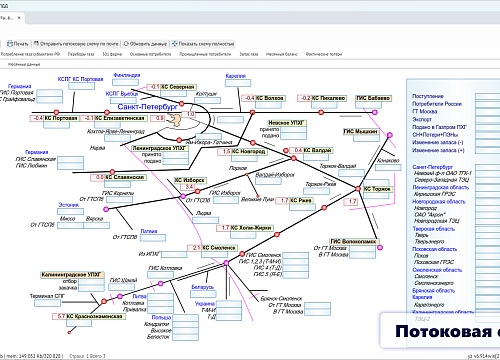500x360 pixels.
Task: Click the magenta node beside ГИС Бабаево
Action: click(x=374, y=112)
